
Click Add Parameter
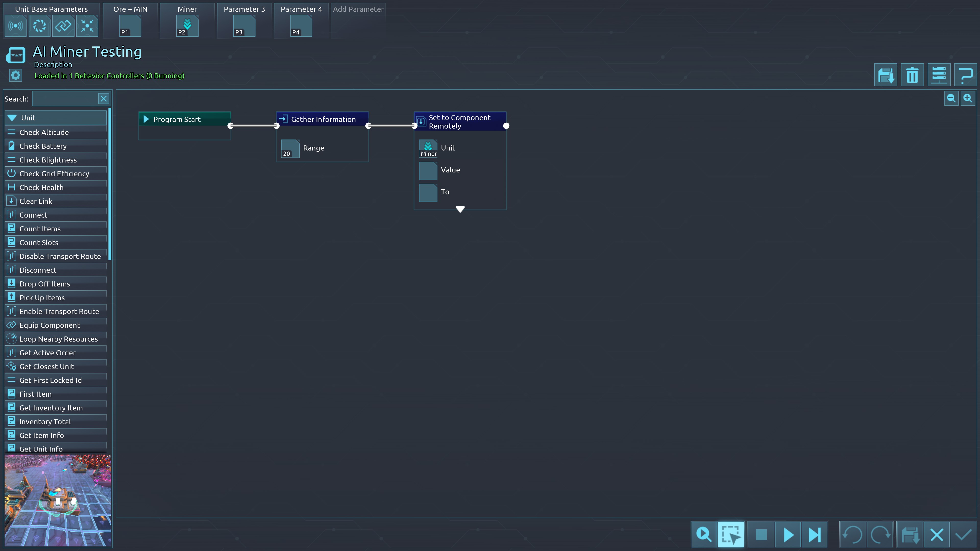[358, 9]
